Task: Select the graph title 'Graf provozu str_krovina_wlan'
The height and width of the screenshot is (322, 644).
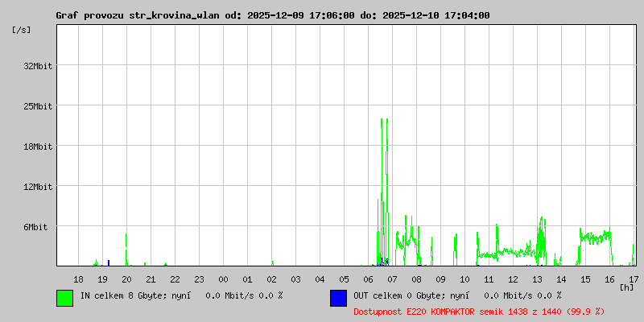Action: pyautogui.click(x=138, y=15)
